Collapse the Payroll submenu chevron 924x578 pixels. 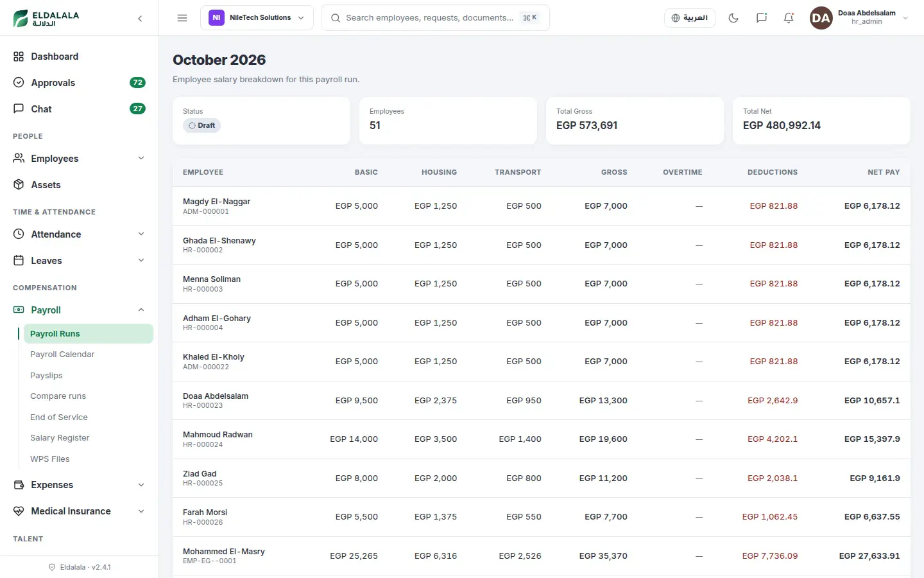coord(141,310)
